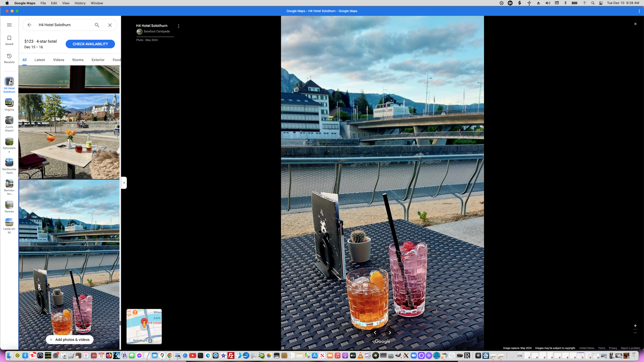Zoom into the photo using the plus icon

(x=635, y=326)
